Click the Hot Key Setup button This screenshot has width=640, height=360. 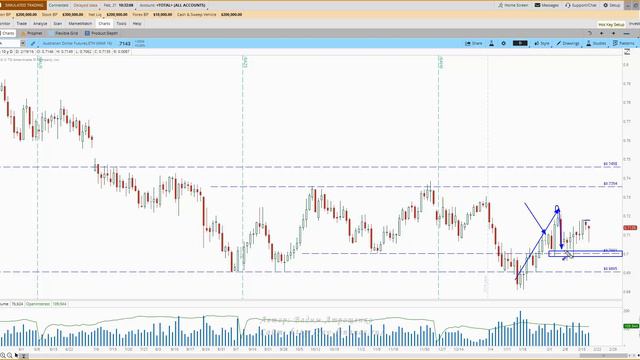[x=611, y=24]
